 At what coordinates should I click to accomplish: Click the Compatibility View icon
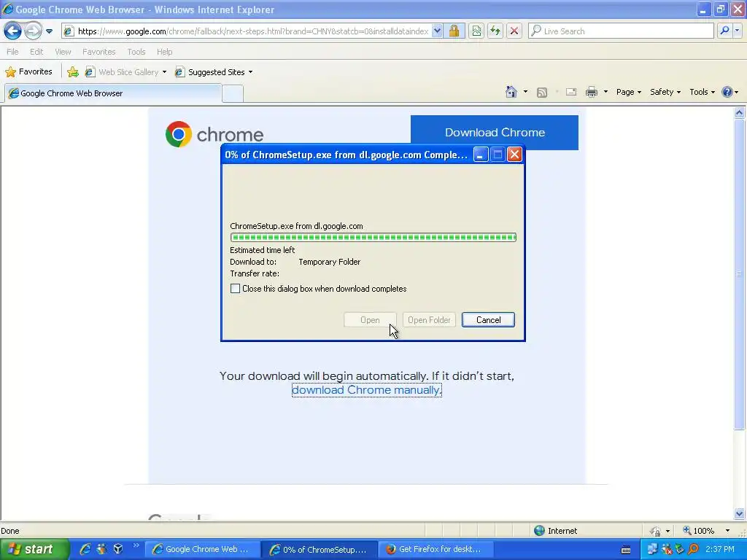[x=476, y=31]
